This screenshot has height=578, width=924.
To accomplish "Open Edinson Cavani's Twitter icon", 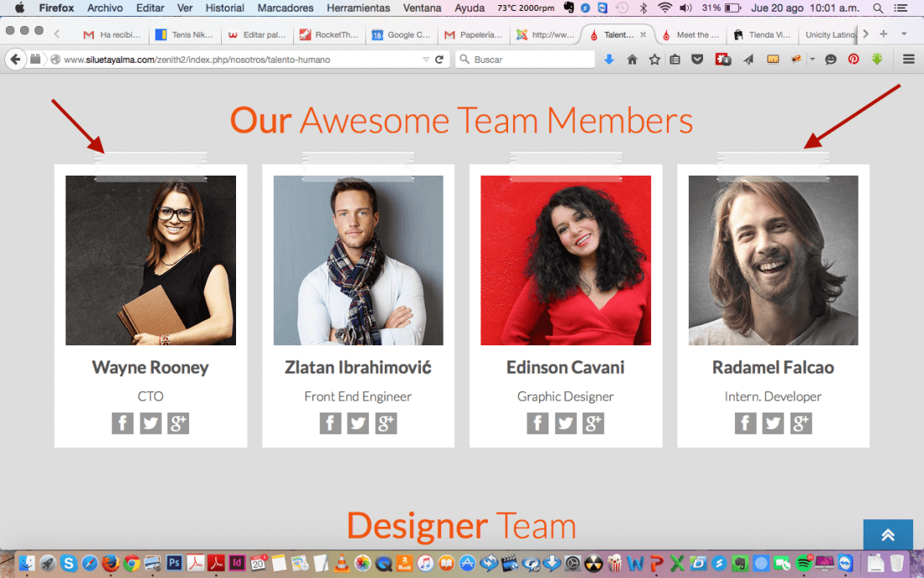I will coord(565,423).
